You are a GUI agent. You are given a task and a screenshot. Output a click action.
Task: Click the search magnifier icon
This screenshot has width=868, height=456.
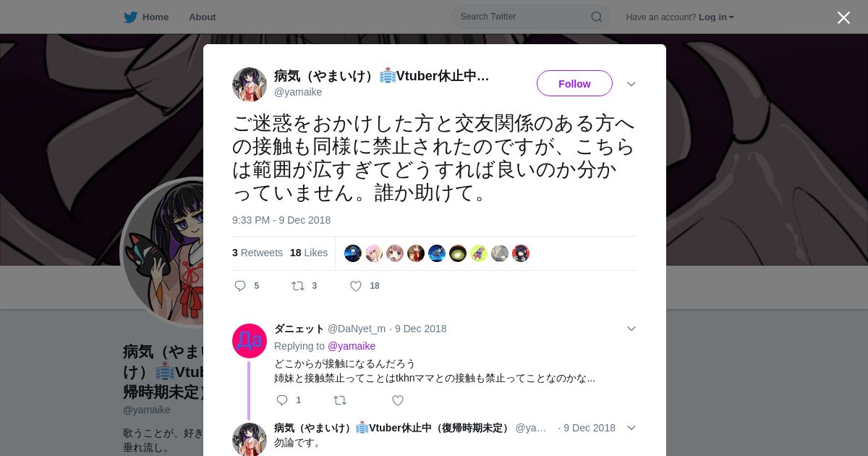pyautogui.click(x=597, y=17)
